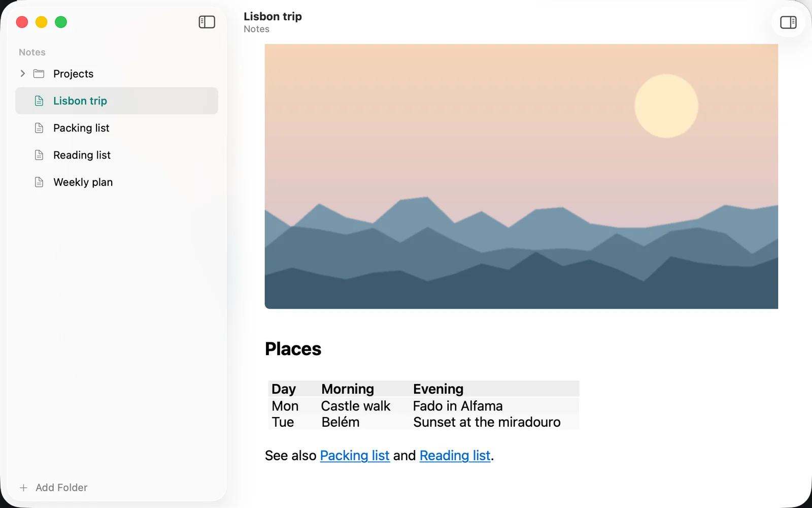
Task: Follow the Reading list link in note
Action: pyautogui.click(x=455, y=456)
